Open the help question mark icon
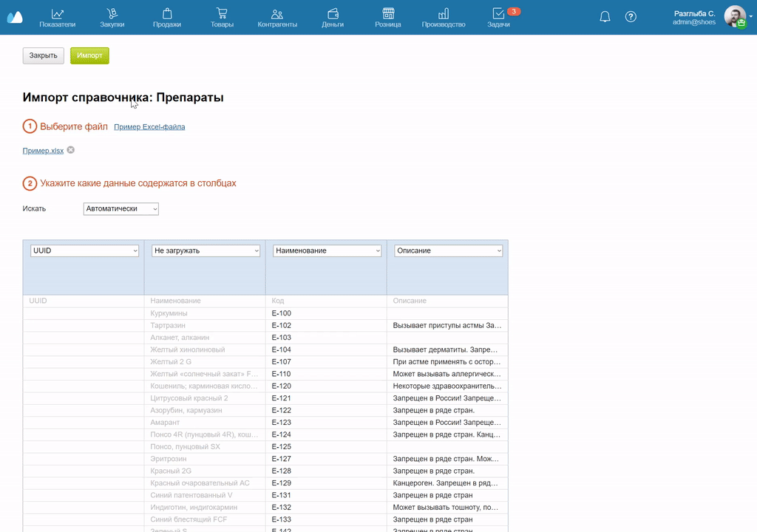Screen dimensions: 757x532 (x=631, y=16)
